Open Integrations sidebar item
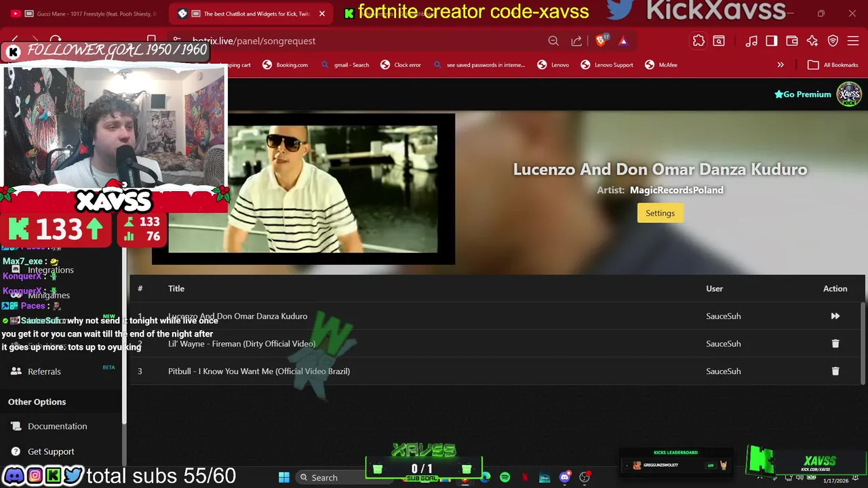The image size is (868, 488). [51, 270]
